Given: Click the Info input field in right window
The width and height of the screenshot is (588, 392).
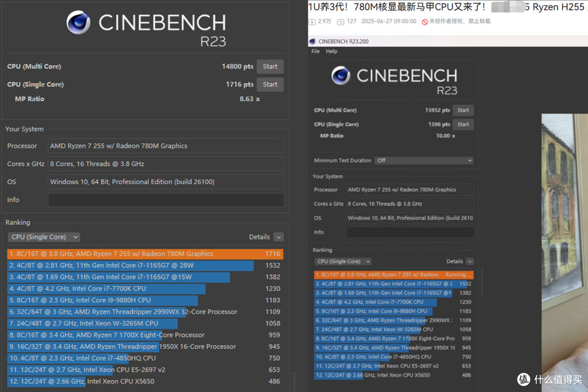Looking at the screenshot, I should pyautogui.click(x=410, y=232).
